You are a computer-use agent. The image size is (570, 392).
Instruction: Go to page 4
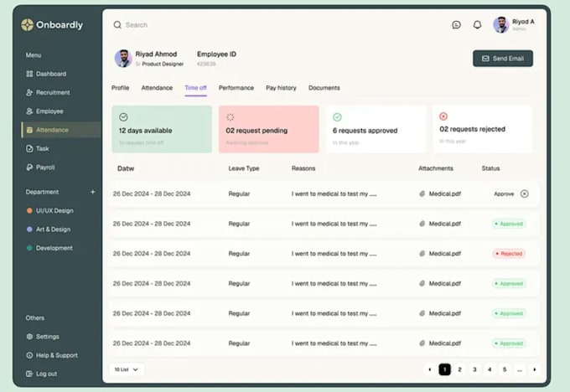[490, 369]
